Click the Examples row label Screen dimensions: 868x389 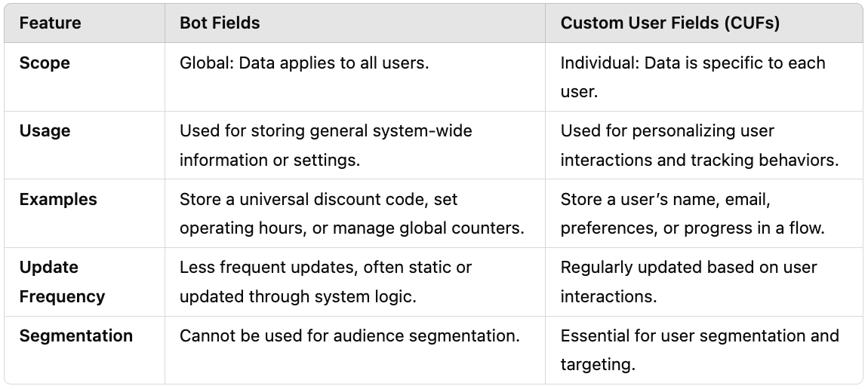click(x=58, y=200)
